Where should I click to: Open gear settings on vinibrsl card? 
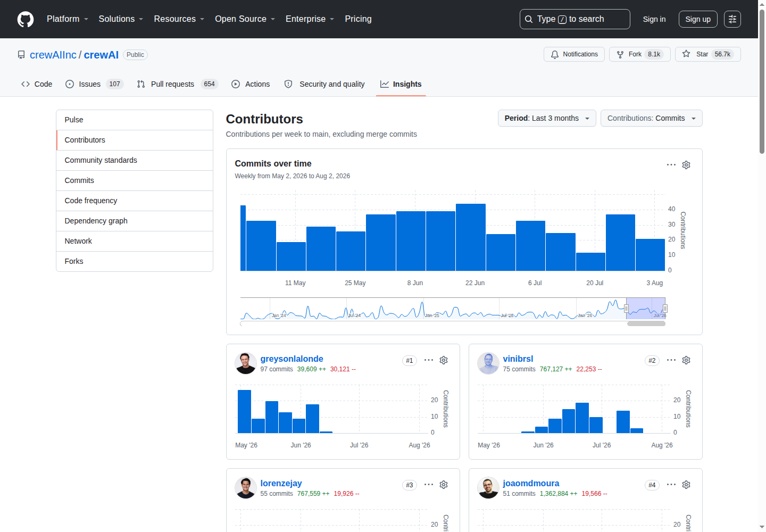(686, 360)
